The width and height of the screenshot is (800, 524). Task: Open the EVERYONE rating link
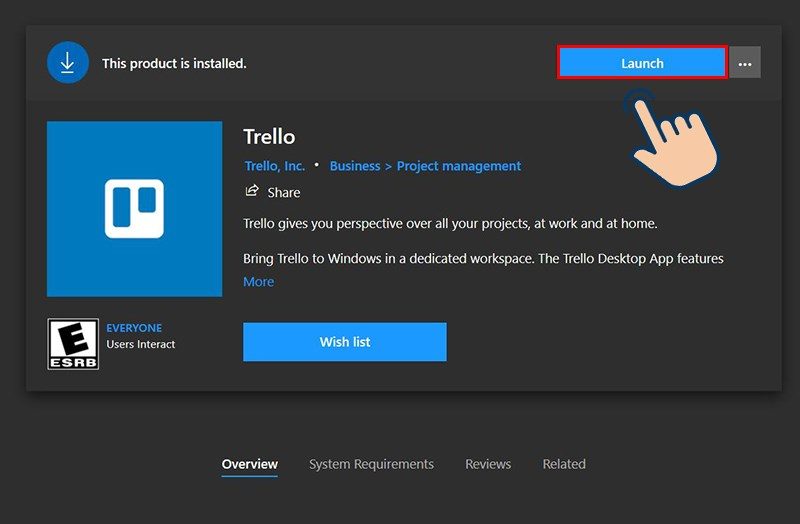click(134, 328)
